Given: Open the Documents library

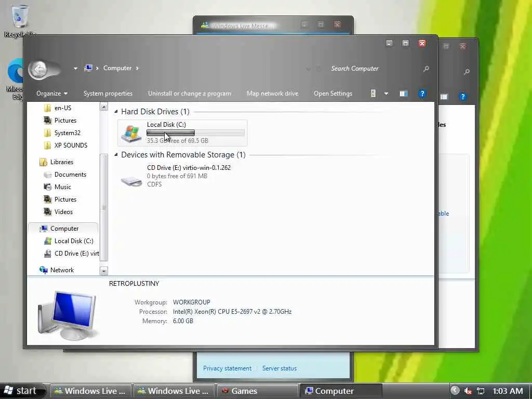Looking at the screenshot, I should (x=70, y=175).
